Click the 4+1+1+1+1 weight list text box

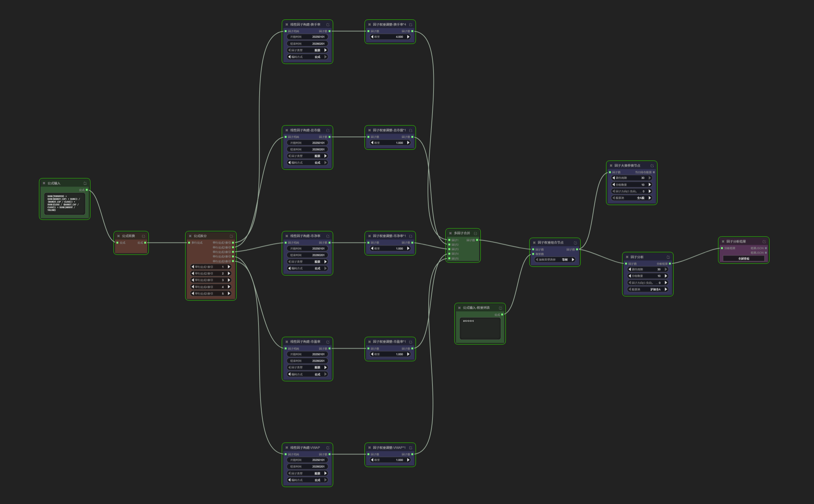click(480, 328)
